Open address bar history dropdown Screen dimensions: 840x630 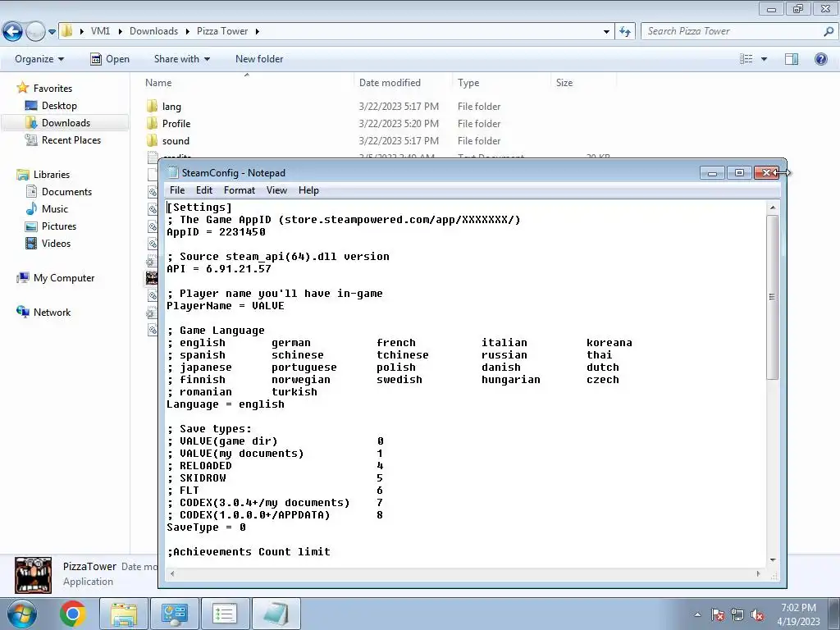606,32
